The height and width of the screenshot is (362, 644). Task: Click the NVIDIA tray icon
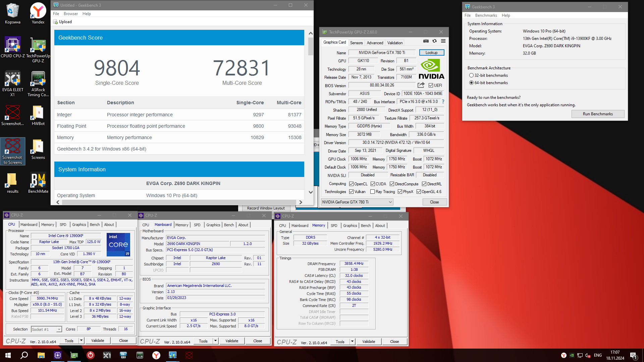[x=572, y=355]
